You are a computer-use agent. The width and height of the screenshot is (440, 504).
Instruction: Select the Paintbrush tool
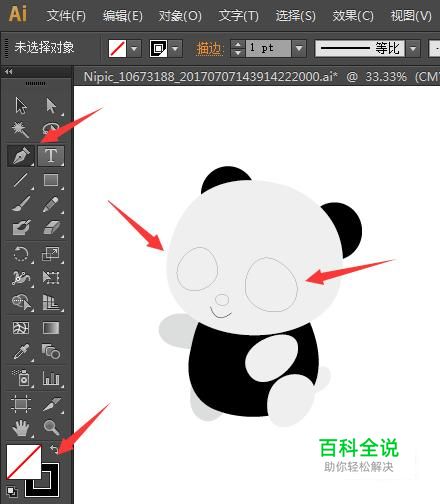pos(21,204)
